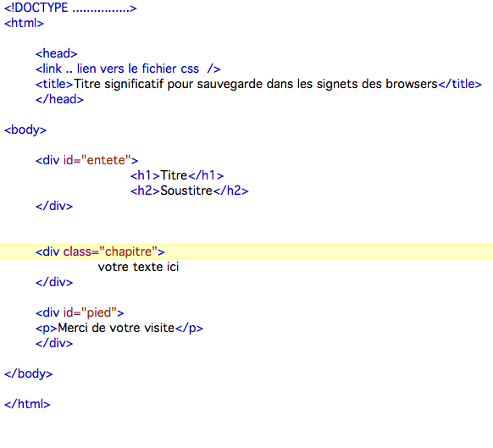Click the paragraph 'Merci de votre visite'
The width and height of the screenshot is (493, 448).
click(x=116, y=328)
